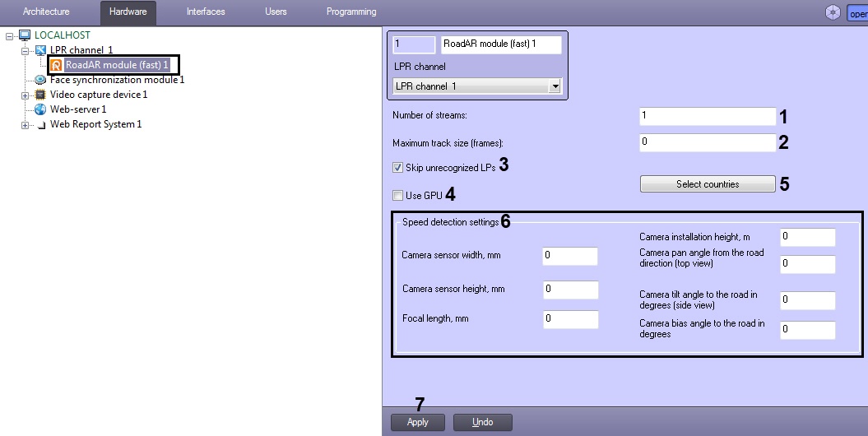The height and width of the screenshot is (436, 868).
Task: Click the Camera tilt angle field
Action: 808,300
